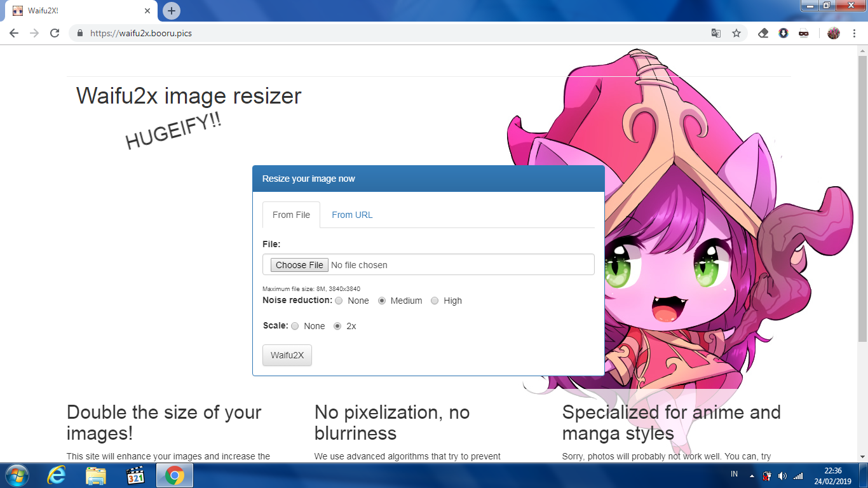Set Scale to 2x
This screenshot has height=488, width=868.
337,326
